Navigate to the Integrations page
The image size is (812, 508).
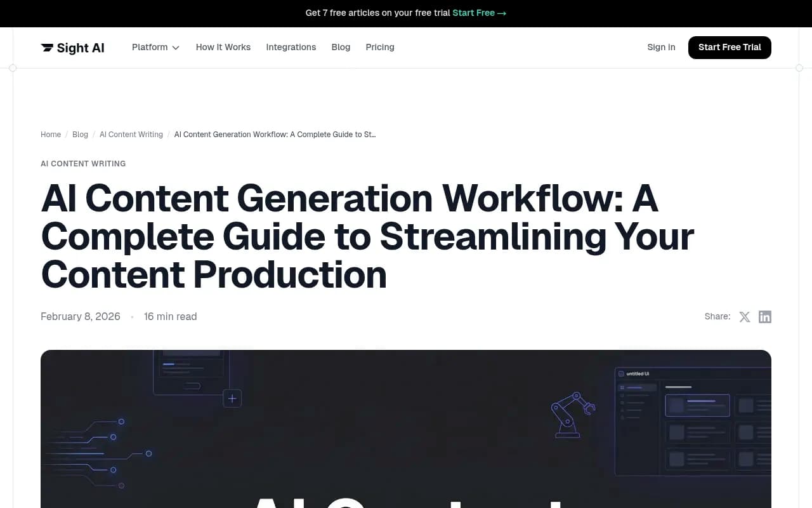[x=291, y=47]
